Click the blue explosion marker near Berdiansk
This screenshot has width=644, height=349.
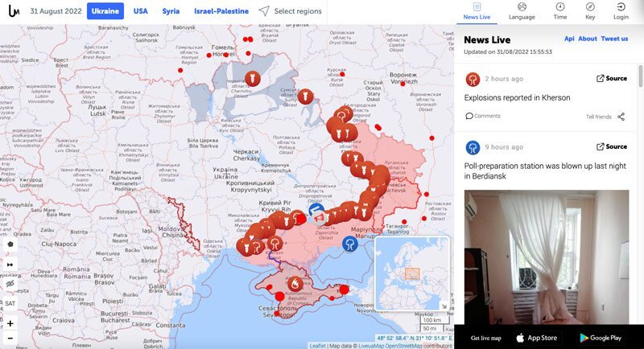pos(350,244)
